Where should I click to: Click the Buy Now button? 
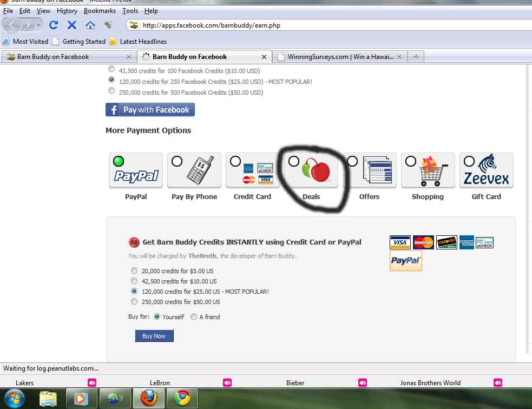click(x=154, y=336)
